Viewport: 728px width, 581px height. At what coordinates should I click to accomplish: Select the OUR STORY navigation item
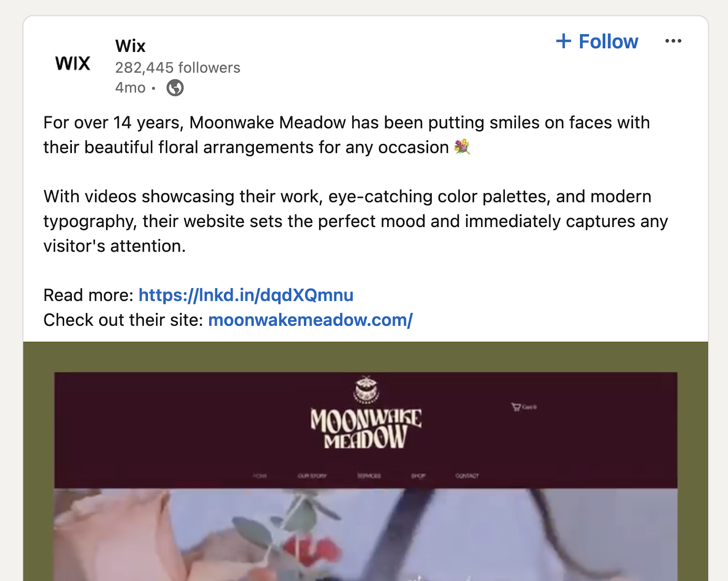pyautogui.click(x=312, y=476)
